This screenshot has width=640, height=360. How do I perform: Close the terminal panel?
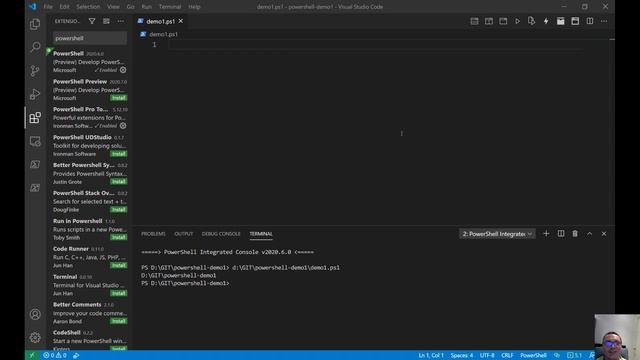pos(604,234)
